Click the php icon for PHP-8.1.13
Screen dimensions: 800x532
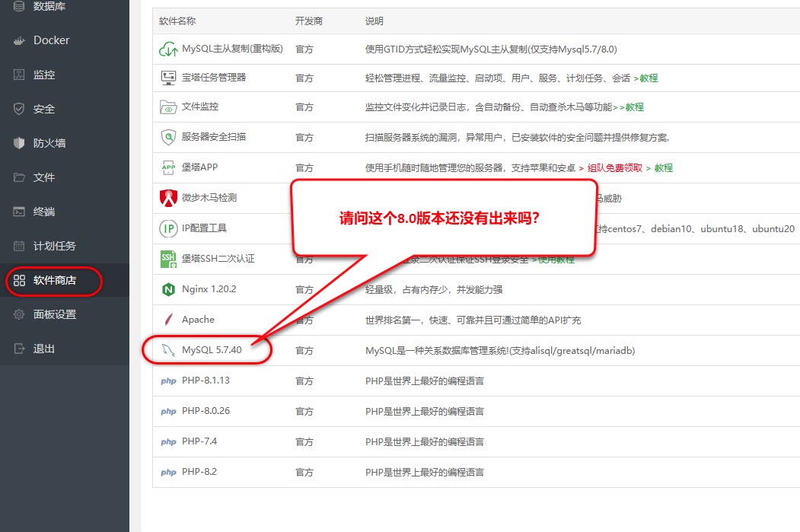click(x=168, y=381)
